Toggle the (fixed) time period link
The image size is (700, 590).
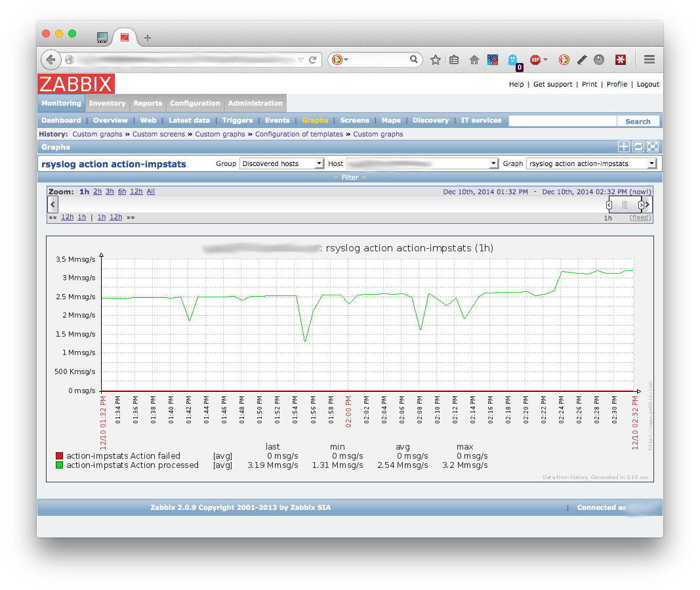point(640,217)
